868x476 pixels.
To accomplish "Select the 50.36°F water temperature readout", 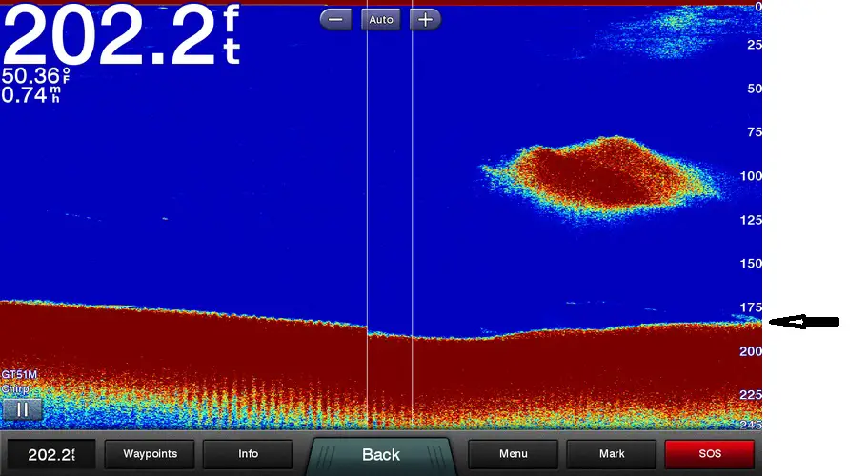I will tap(33, 76).
